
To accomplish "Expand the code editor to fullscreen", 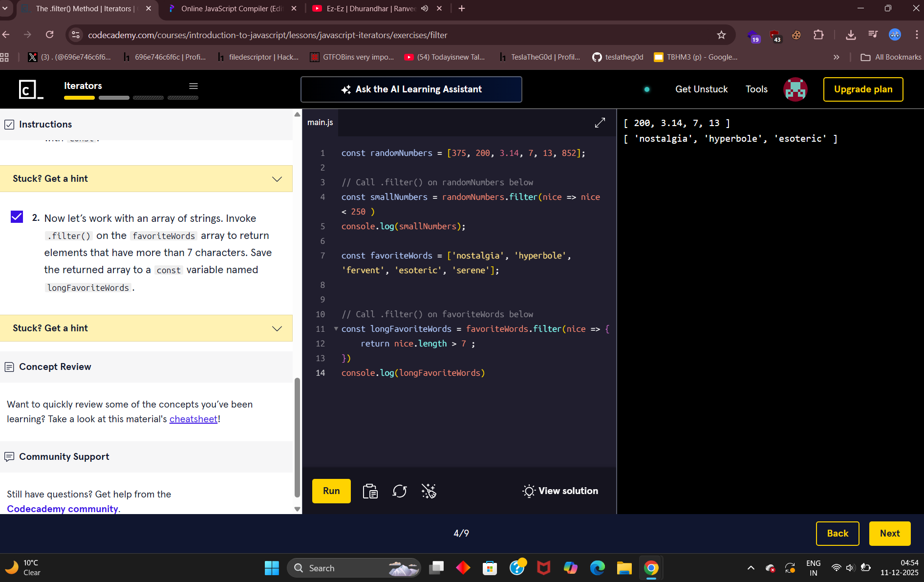I will tap(600, 123).
